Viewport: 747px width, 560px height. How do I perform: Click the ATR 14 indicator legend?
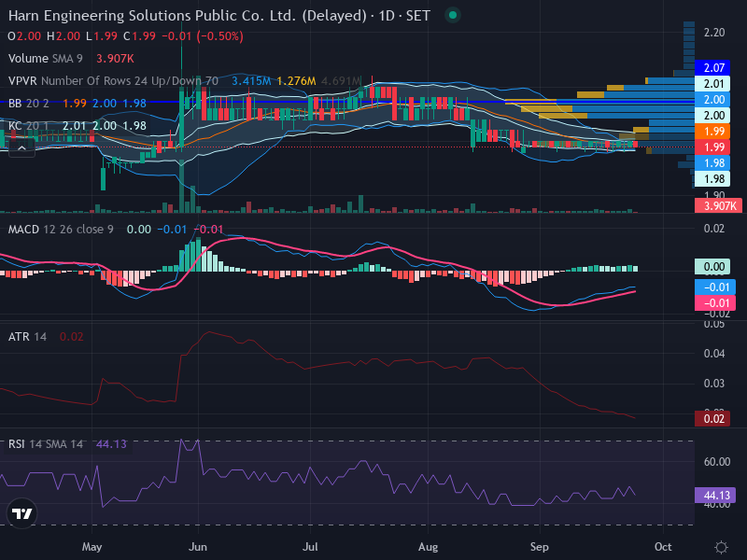click(28, 337)
